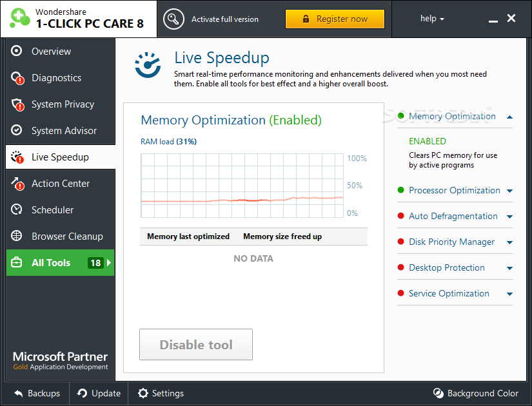This screenshot has width=532, height=406.
Task: Click the NO DATA text
Action: point(253,258)
